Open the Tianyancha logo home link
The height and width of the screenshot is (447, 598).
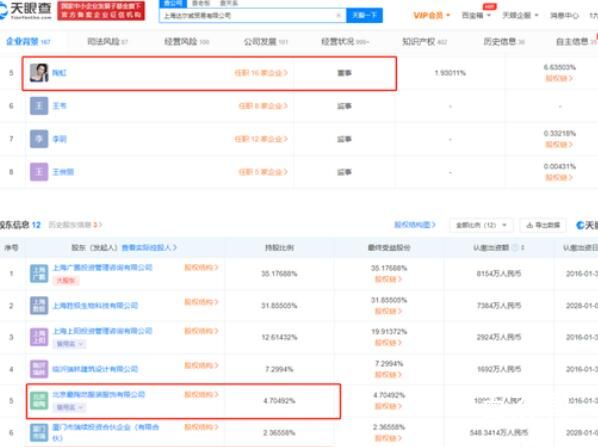[x=25, y=10]
